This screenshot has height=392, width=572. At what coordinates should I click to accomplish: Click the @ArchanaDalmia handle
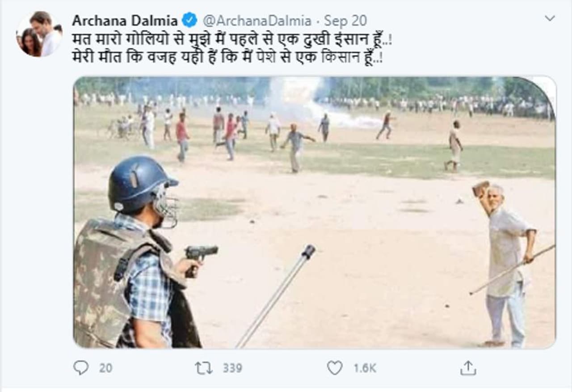pos(257,21)
